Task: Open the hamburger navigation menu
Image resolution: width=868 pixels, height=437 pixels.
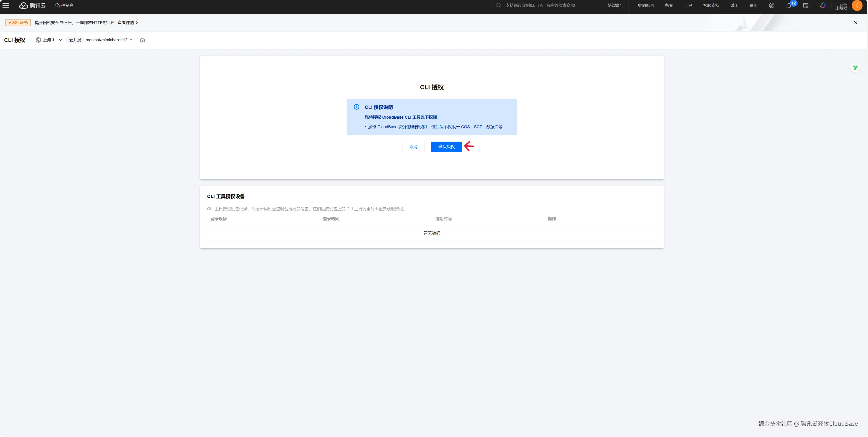Action: pos(6,5)
